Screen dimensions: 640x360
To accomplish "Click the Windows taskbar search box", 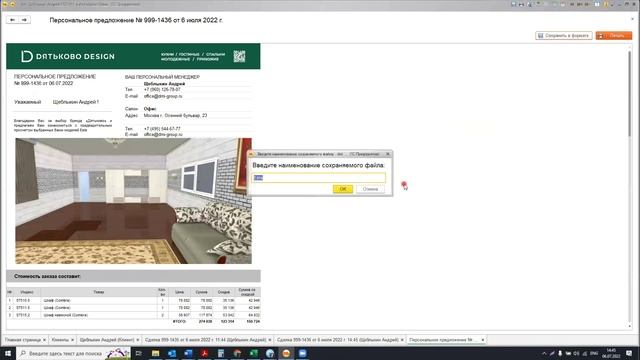I will [73, 353].
